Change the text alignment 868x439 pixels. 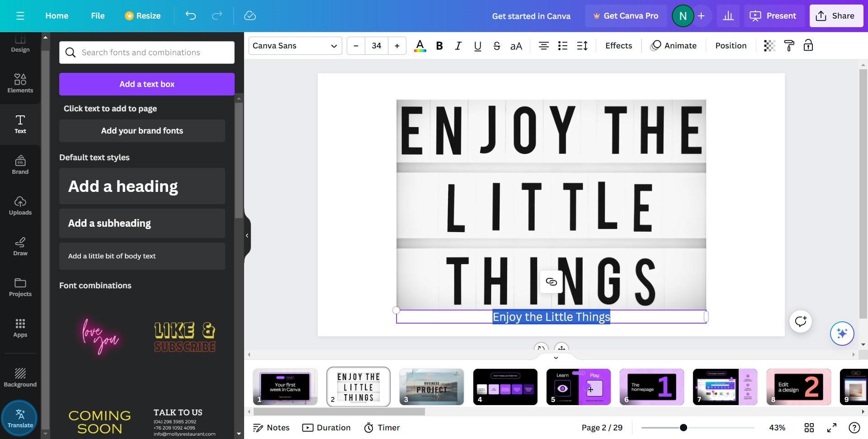pyautogui.click(x=544, y=46)
